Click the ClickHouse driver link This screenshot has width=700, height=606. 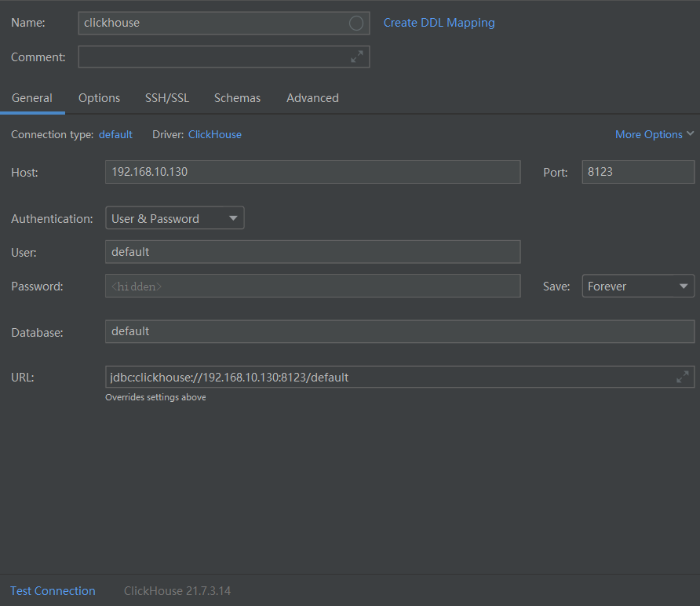tap(215, 134)
